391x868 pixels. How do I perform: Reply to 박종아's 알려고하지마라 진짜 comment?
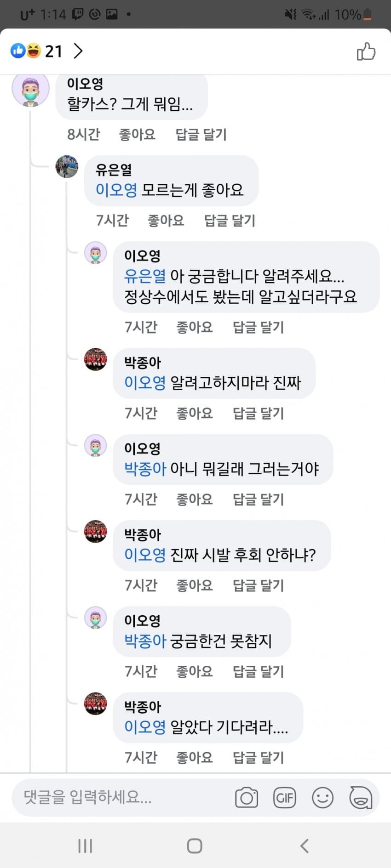[258, 413]
